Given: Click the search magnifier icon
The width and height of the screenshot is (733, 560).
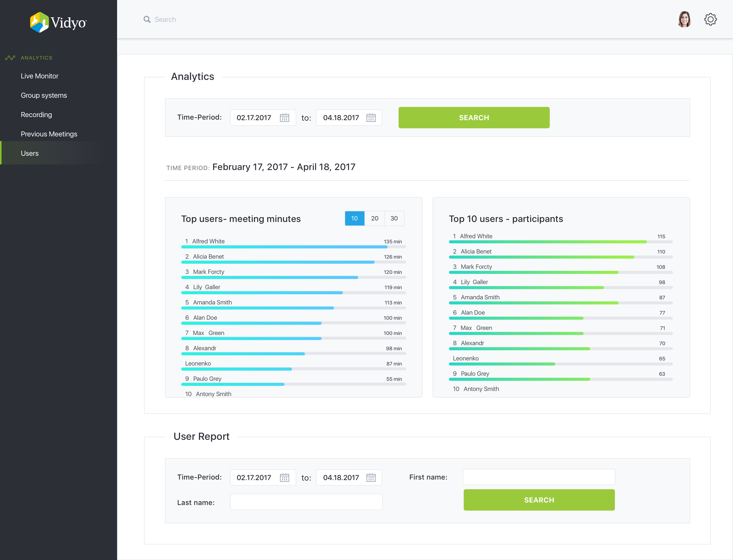Looking at the screenshot, I should (147, 19).
